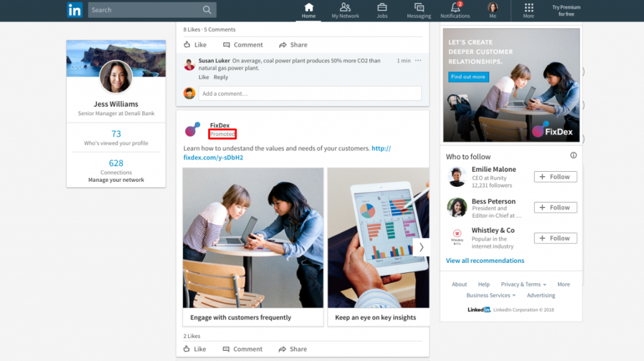The height and width of the screenshot is (361, 644).
Task: Click the LinkedIn logo icon
Action: [x=75, y=9]
